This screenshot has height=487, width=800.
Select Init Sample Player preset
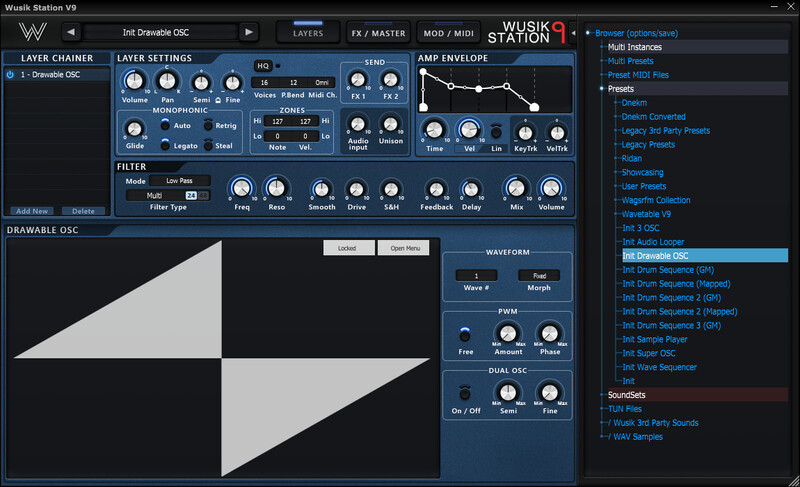(655, 339)
